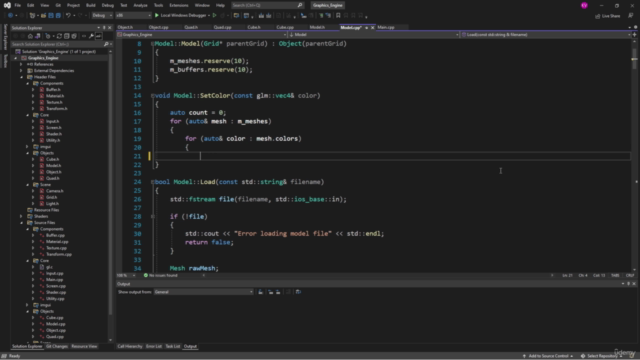The height and width of the screenshot is (360, 640).
Task: Collapse the Model::SetColor function outline toggle
Action: click(153, 96)
